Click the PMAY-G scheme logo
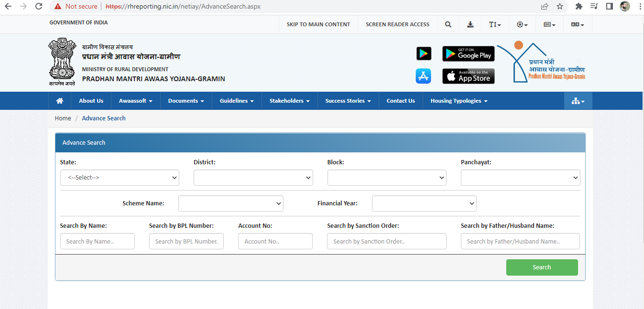The width and height of the screenshot is (644, 309). 542,62
